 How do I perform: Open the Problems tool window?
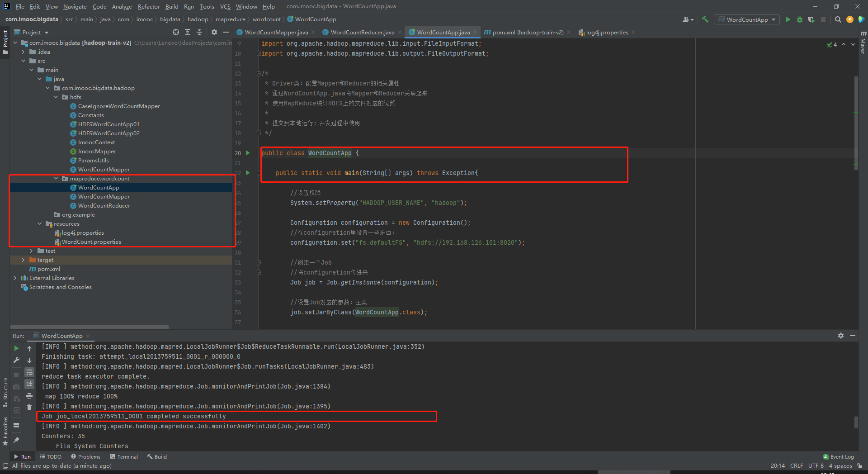pyautogui.click(x=85, y=457)
